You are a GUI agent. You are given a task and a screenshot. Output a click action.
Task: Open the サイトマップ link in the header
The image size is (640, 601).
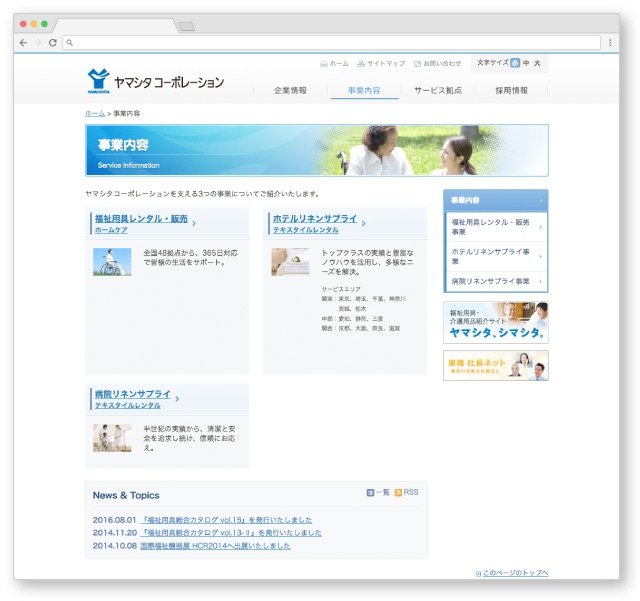pyautogui.click(x=386, y=64)
